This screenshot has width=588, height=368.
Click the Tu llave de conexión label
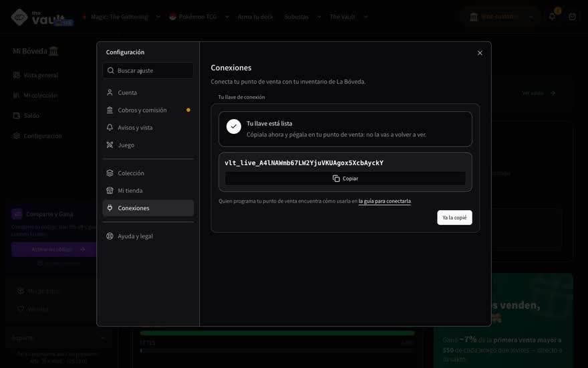point(241,97)
